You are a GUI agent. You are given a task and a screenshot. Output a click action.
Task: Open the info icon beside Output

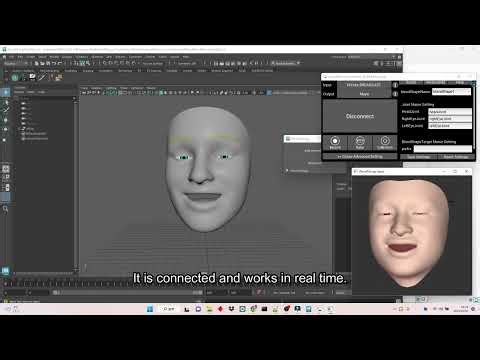395,94
